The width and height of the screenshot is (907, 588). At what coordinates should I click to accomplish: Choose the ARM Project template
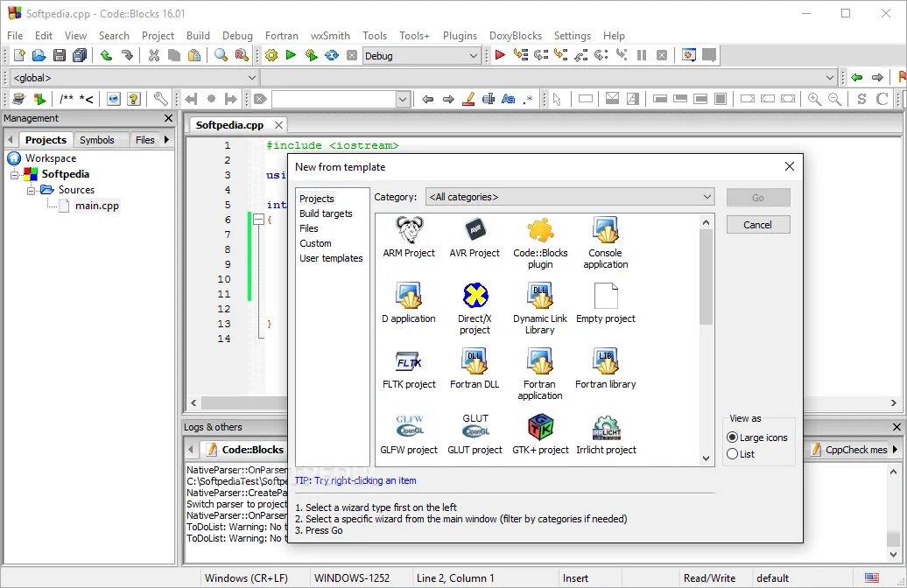click(409, 237)
